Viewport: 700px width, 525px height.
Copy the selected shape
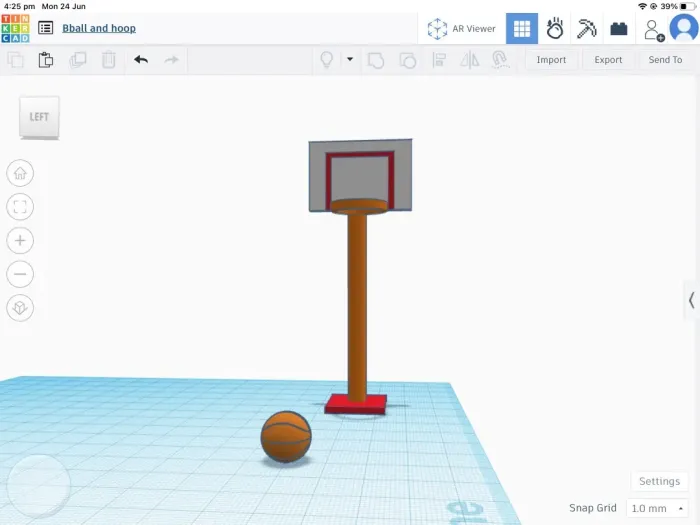(16, 59)
